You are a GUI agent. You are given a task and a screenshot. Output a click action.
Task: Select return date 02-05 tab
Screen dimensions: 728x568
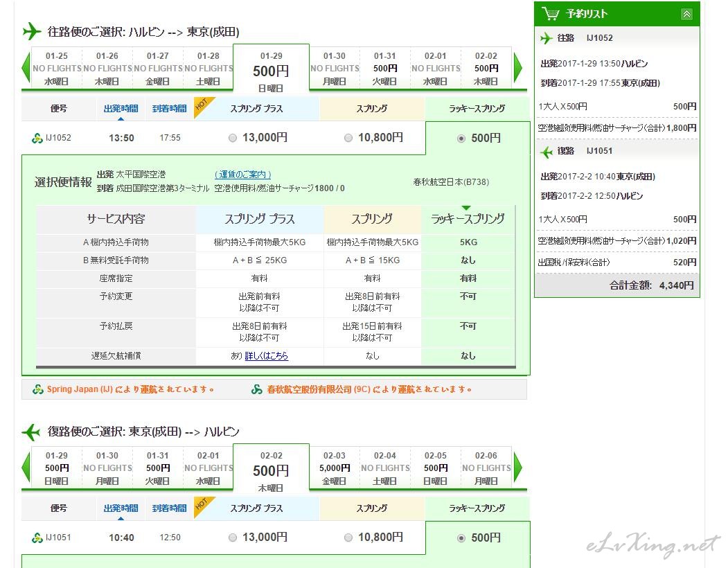436,468
